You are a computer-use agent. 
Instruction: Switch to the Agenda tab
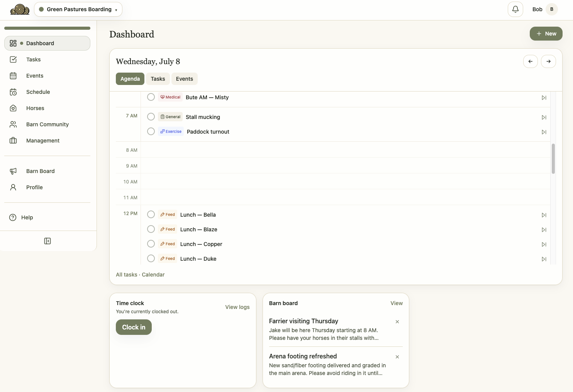tap(130, 79)
